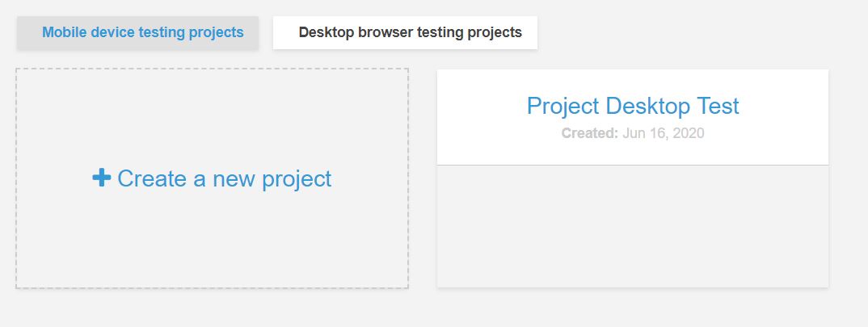868x327 pixels.
Task: Click the bold Created label
Action: point(589,133)
